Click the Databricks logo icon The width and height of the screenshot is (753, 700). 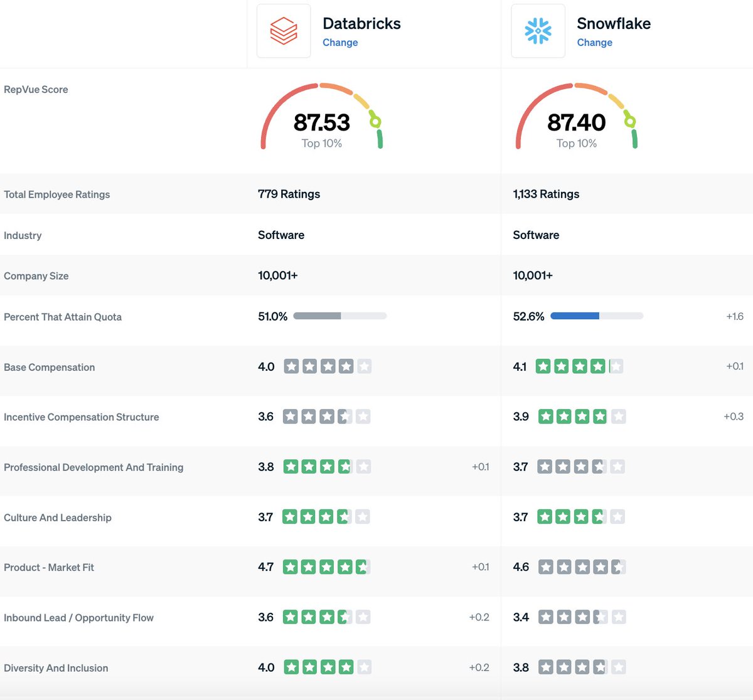point(284,31)
